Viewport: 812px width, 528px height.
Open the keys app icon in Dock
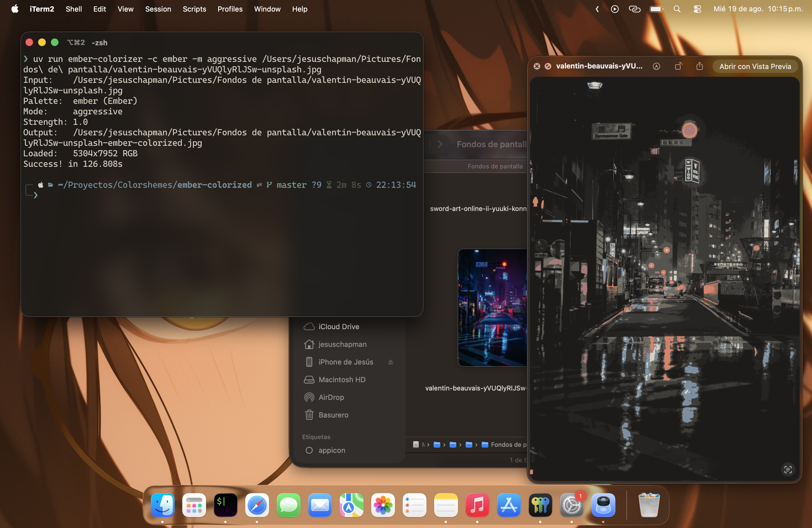coord(540,505)
